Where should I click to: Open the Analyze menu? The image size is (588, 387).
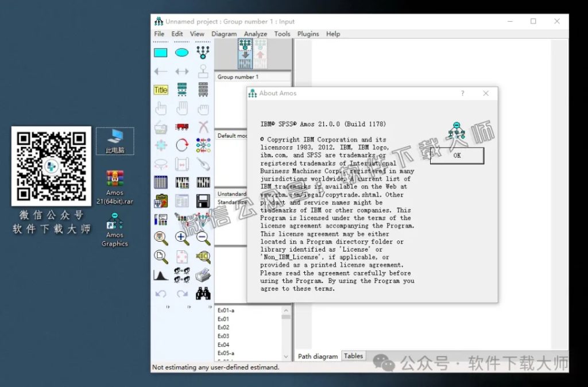pos(256,34)
